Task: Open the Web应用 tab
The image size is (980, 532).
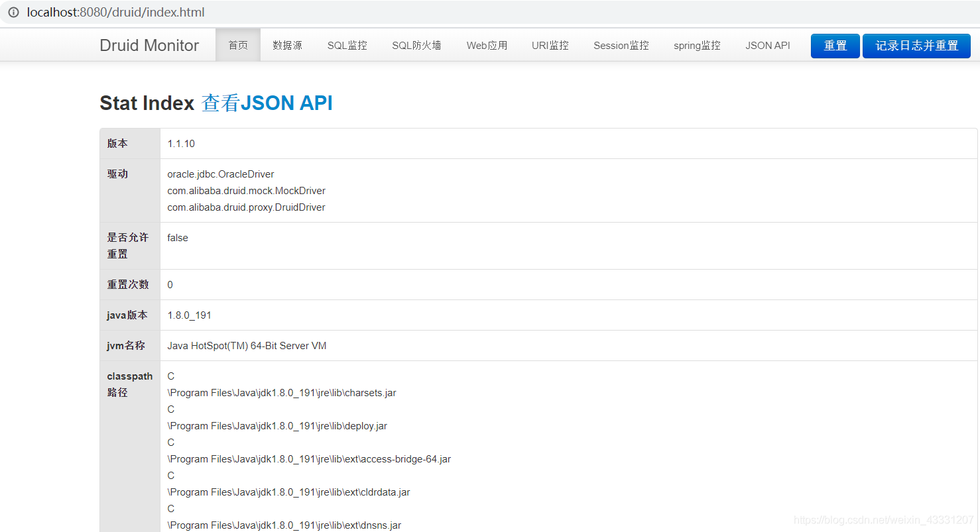Action: coord(487,45)
